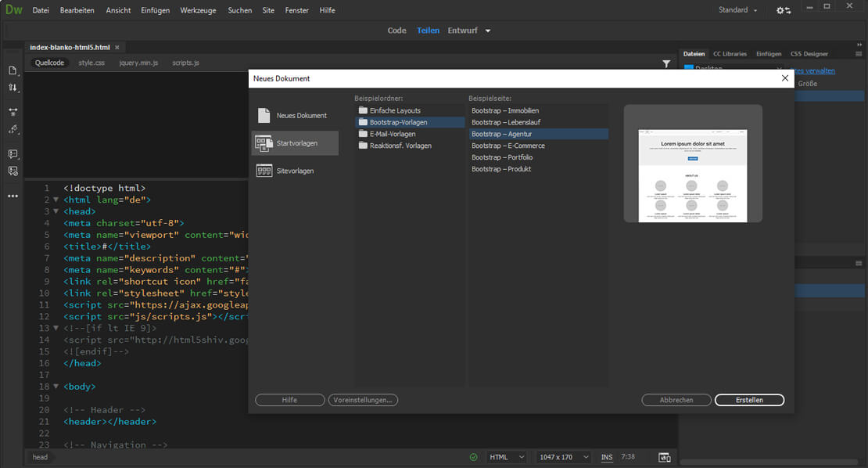Collapse the html tag code fold arrow
Screen dimensions: 868x468
[56, 200]
